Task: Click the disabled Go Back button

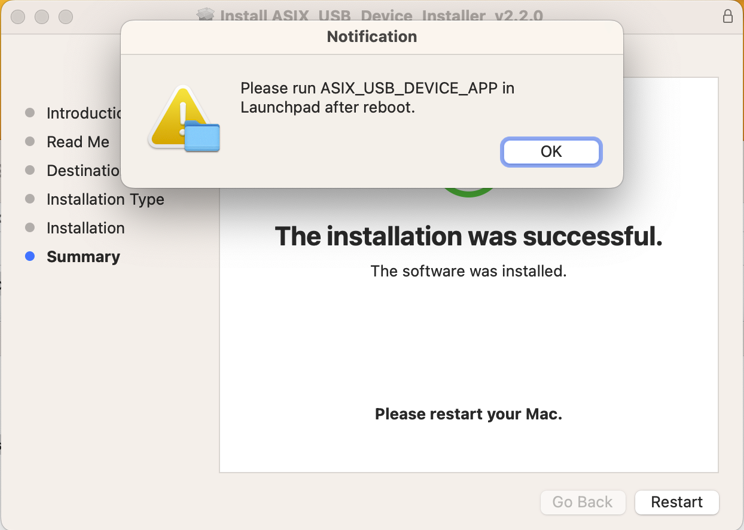Action: [583, 502]
